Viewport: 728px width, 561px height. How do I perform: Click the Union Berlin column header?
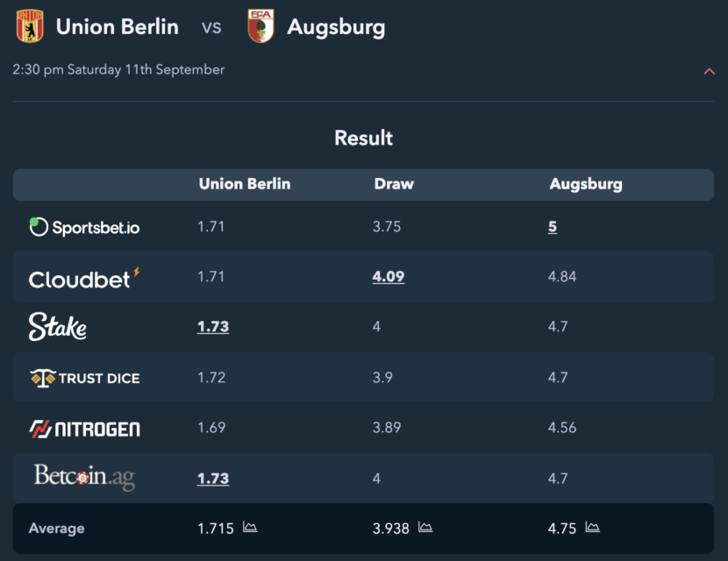coord(245,184)
